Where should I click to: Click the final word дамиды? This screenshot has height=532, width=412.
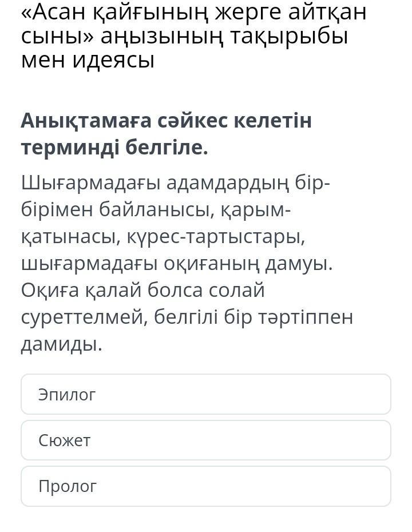(62, 344)
